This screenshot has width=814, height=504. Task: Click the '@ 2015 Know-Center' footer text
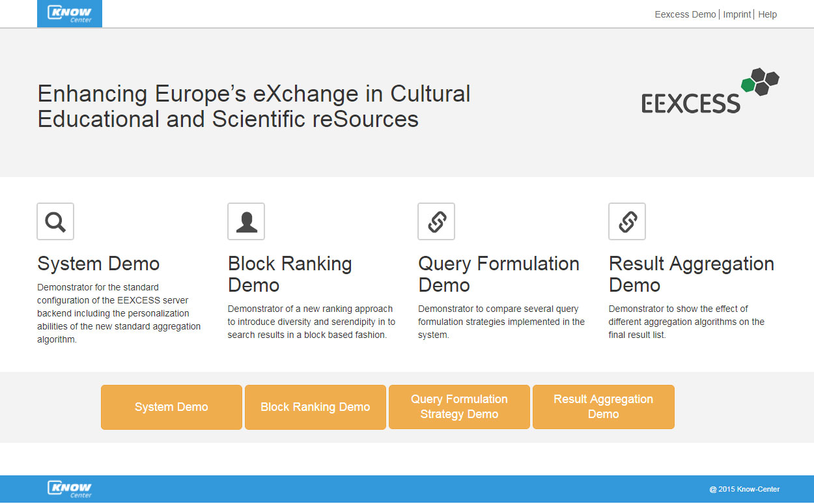point(744,490)
